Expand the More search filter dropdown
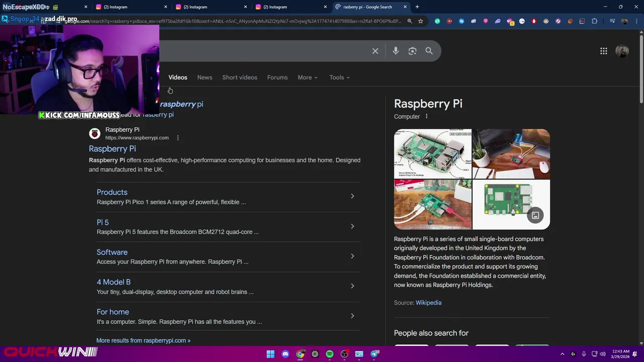Viewport: 644px width, 362px height. [x=307, y=77]
